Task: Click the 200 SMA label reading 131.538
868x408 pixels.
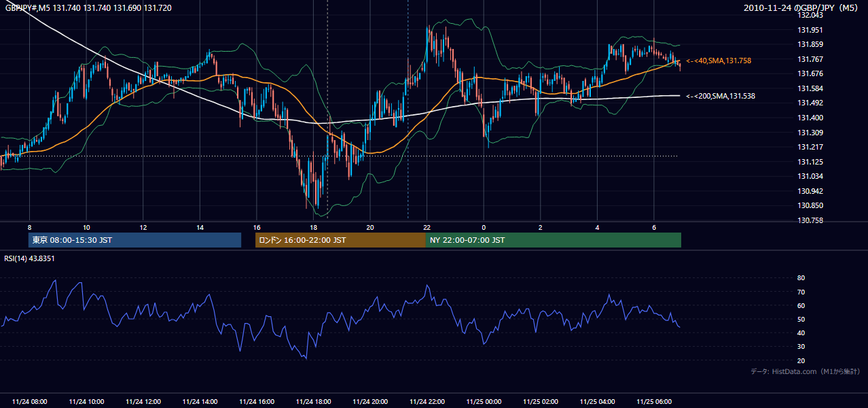Action: (x=721, y=96)
